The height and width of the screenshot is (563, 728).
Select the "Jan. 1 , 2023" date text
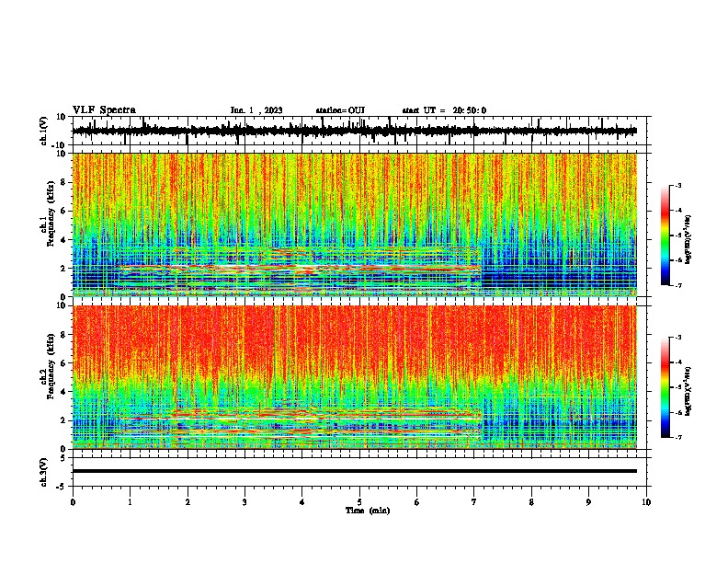(x=256, y=110)
